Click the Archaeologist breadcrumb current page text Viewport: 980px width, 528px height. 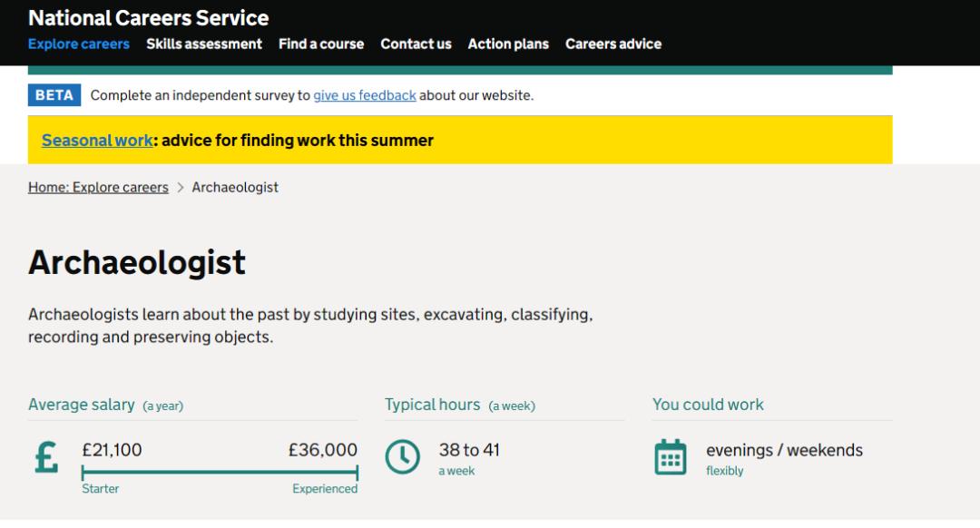[x=235, y=188]
